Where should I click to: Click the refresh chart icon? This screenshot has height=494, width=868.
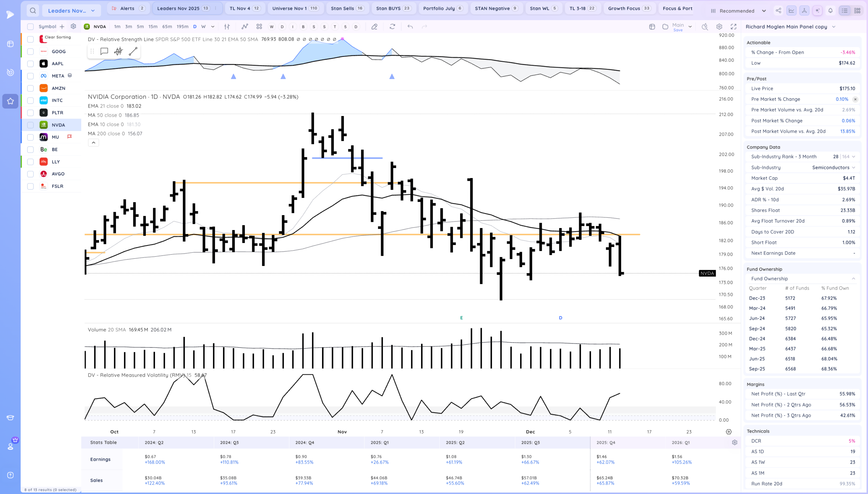click(392, 26)
